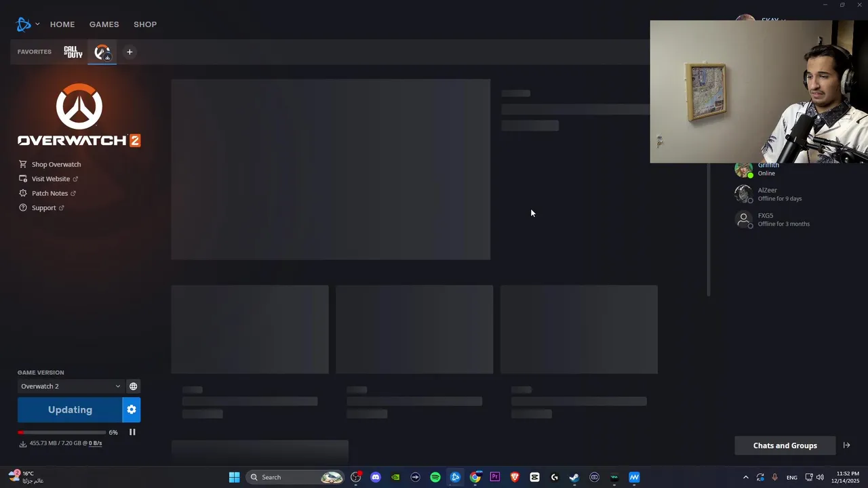Add a game to Favorites bar
This screenshot has height=488, width=868.
[x=130, y=52]
